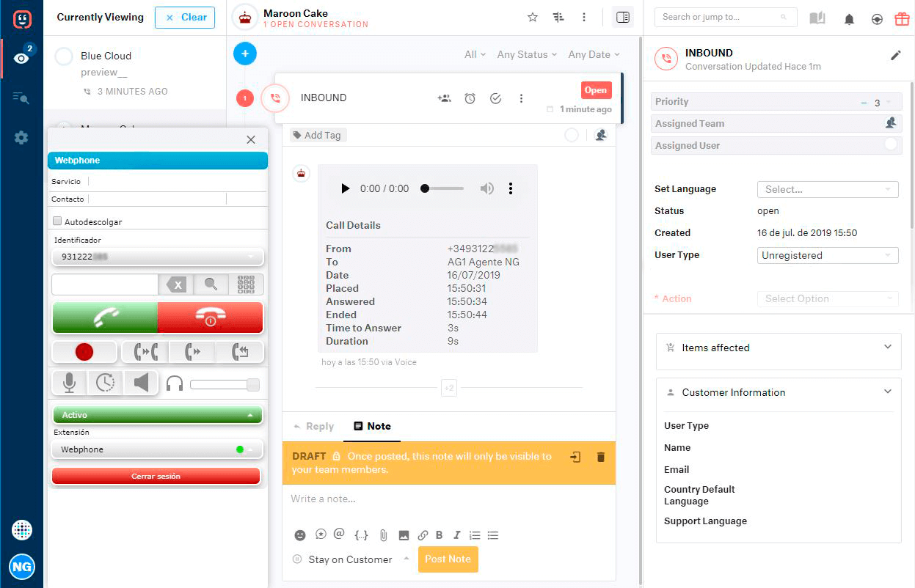The width and height of the screenshot is (915, 588).
Task: Insert an emoji in the note
Action: (299, 535)
